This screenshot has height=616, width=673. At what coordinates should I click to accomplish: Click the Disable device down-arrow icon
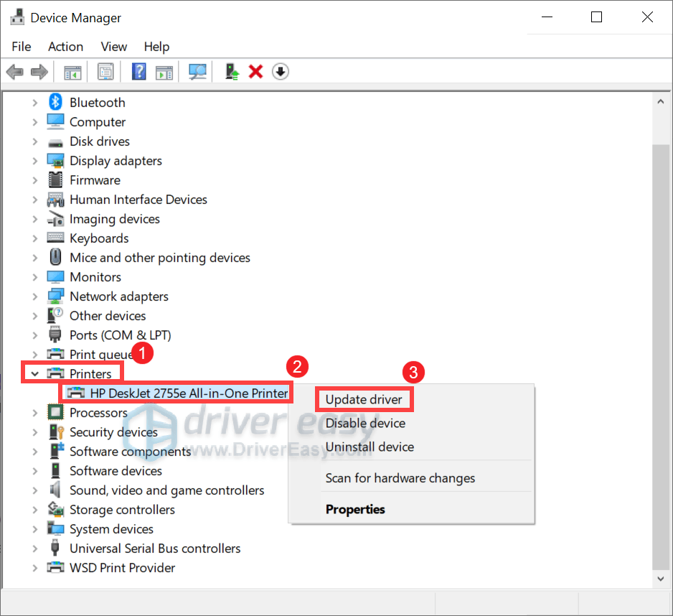click(x=281, y=72)
